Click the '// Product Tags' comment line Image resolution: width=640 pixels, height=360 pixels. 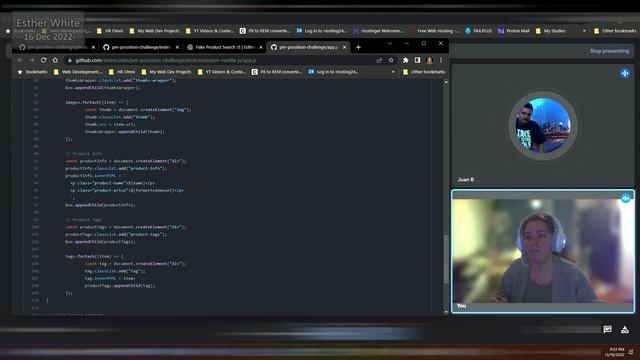(83, 220)
